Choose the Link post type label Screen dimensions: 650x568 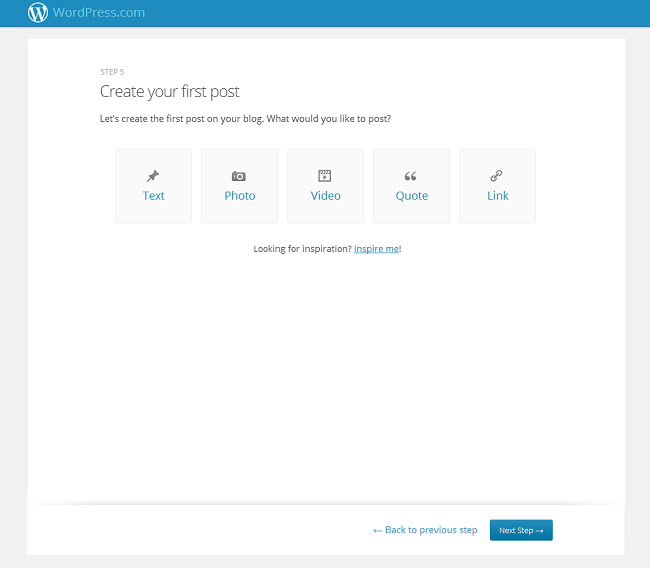click(497, 196)
